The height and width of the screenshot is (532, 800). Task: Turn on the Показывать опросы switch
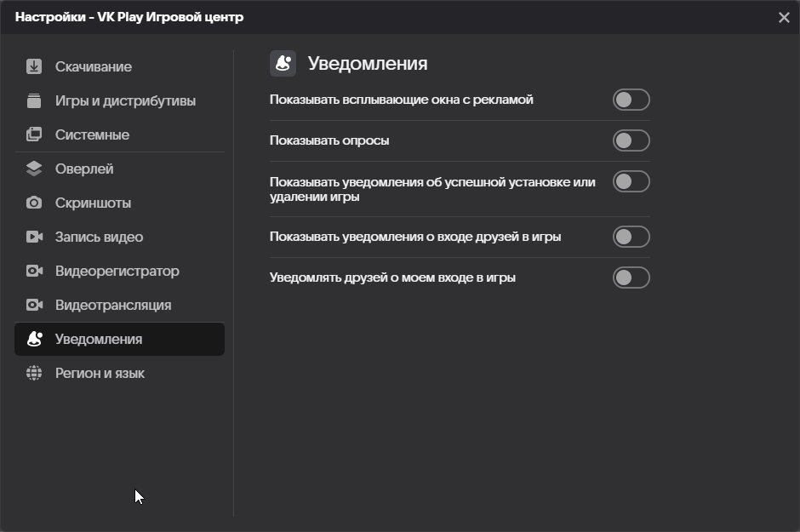click(631, 140)
